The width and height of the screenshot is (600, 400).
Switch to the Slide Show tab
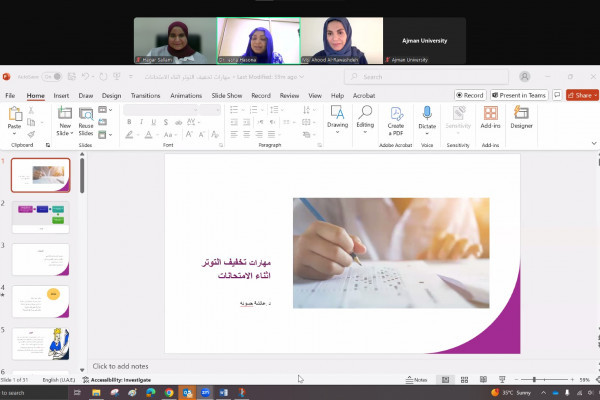click(227, 96)
